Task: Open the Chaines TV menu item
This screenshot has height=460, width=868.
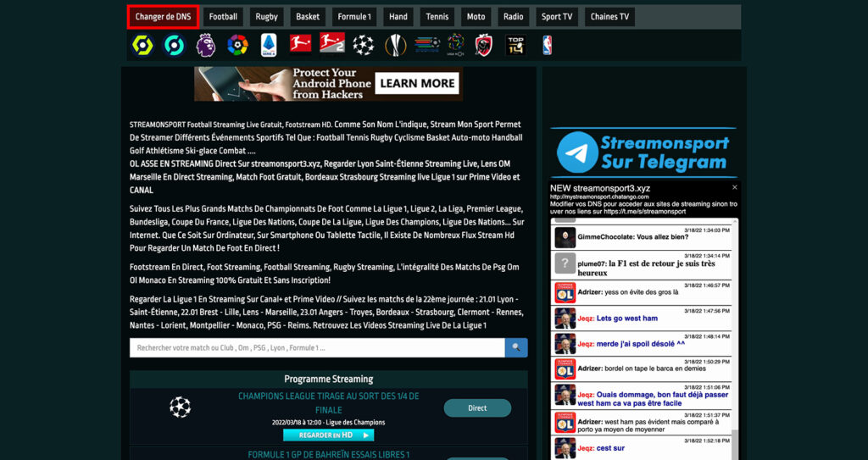Action: tap(609, 17)
